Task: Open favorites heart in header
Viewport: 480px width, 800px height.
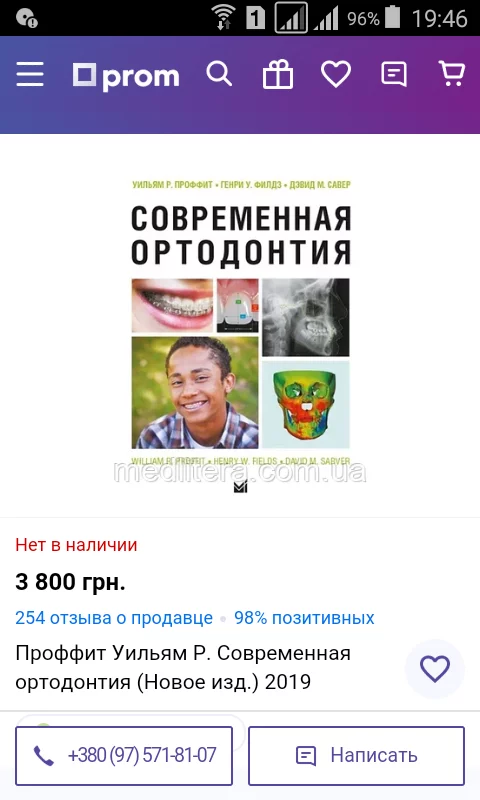Action: [x=336, y=74]
